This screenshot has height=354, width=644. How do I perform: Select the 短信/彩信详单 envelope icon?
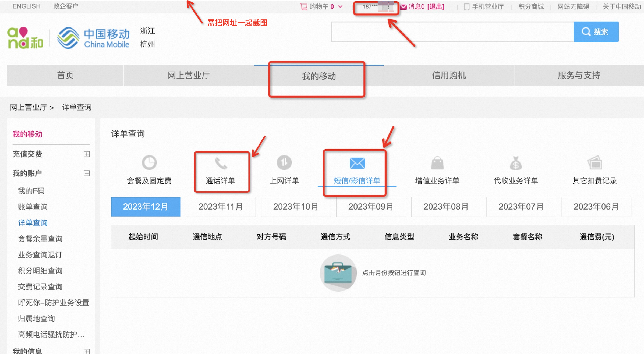coord(357,163)
